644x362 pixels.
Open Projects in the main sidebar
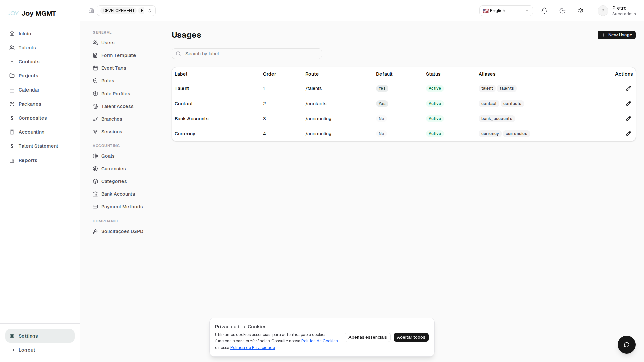[x=40, y=76]
